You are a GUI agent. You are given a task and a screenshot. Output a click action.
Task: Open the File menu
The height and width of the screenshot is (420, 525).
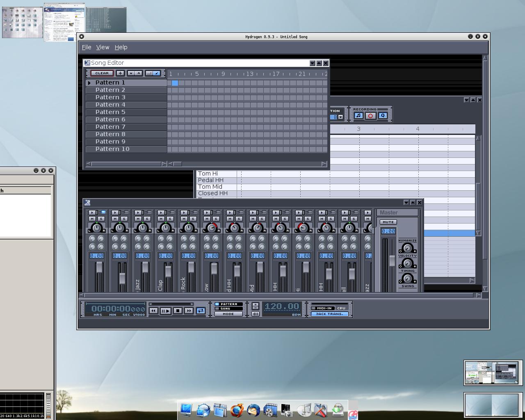87,47
